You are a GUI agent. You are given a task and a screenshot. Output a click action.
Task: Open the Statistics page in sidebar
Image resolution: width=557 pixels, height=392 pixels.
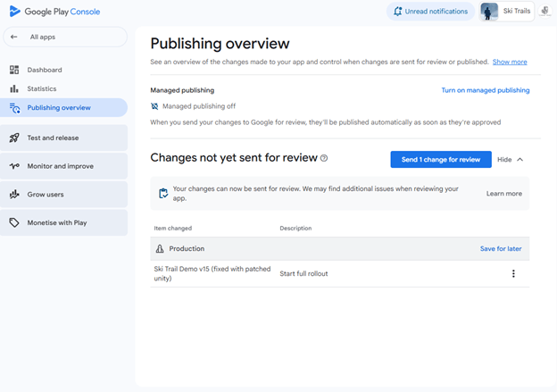41,88
